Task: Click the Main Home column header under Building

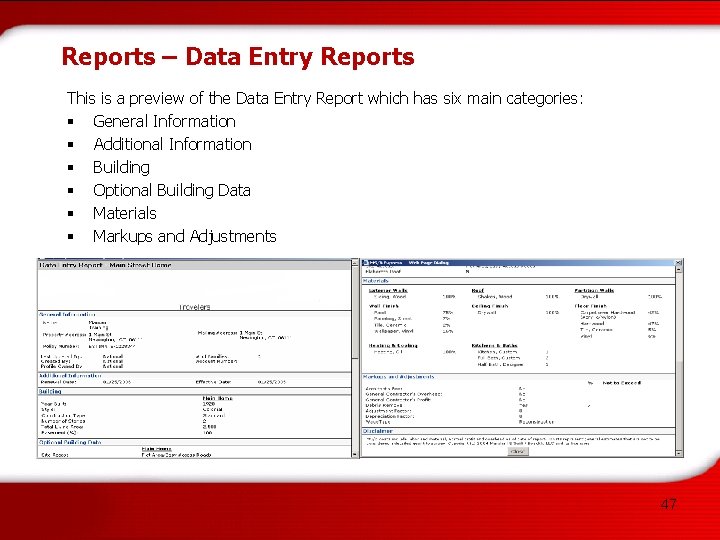Action: [217, 398]
